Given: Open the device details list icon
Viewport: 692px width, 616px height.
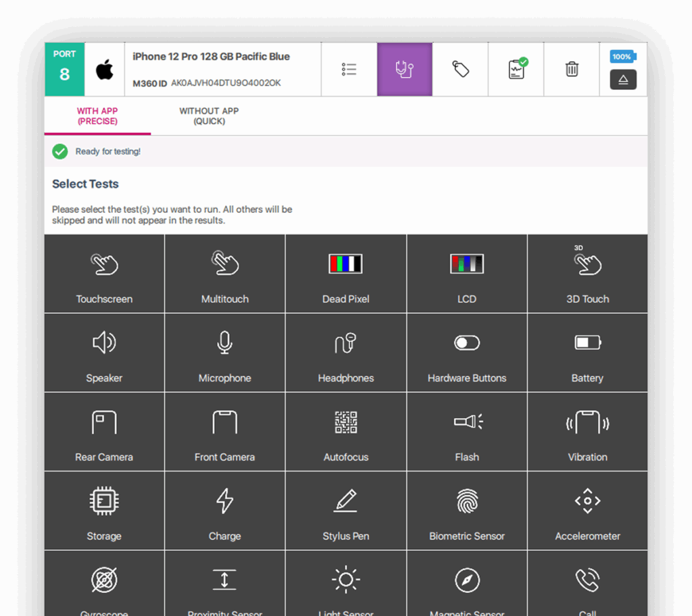Looking at the screenshot, I should tap(349, 70).
